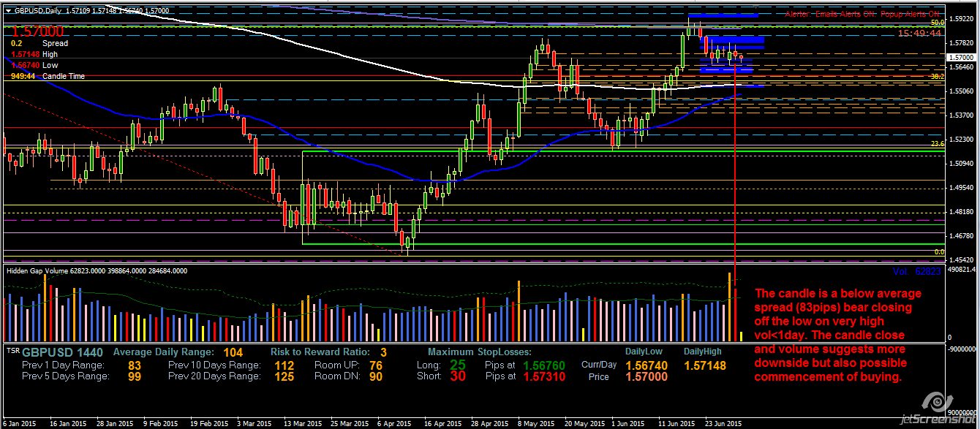Screen dimensions: 980x429
Task: Click the 1.55060 price scale label
Action: point(960,91)
